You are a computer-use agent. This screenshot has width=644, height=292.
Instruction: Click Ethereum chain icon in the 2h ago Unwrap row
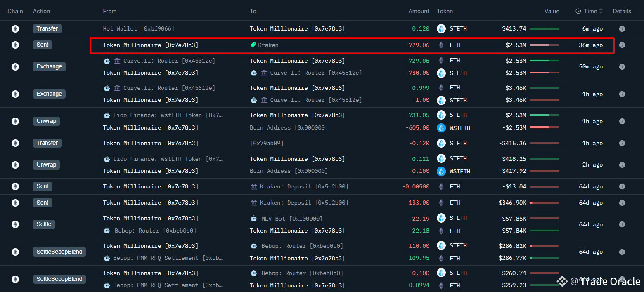[15, 165]
